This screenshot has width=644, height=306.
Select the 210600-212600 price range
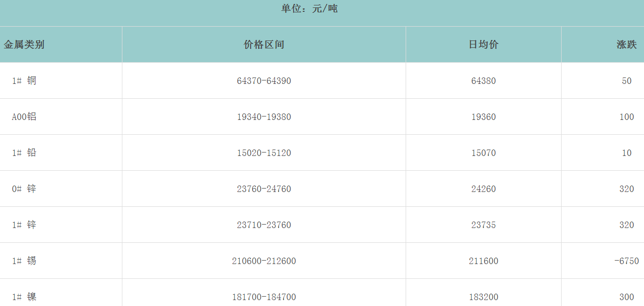264,261
